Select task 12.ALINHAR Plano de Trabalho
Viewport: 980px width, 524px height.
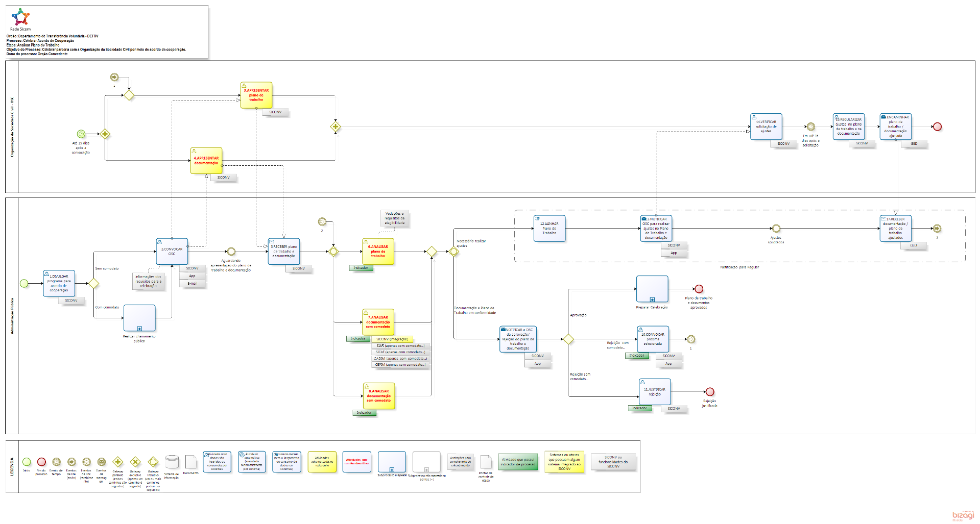point(549,228)
